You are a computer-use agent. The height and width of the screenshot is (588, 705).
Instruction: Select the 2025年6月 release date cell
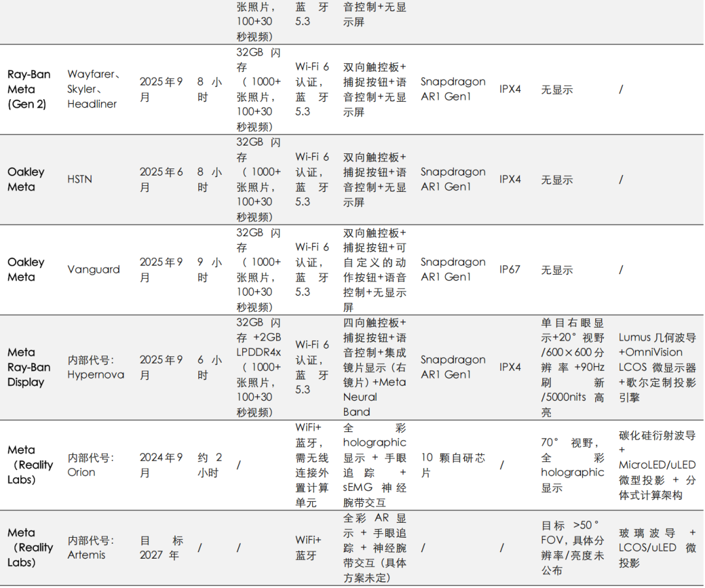click(x=161, y=179)
